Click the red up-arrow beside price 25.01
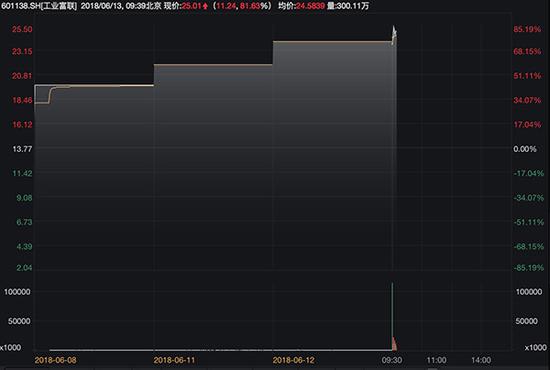The width and height of the screenshot is (550, 370). pyautogui.click(x=205, y=6)
